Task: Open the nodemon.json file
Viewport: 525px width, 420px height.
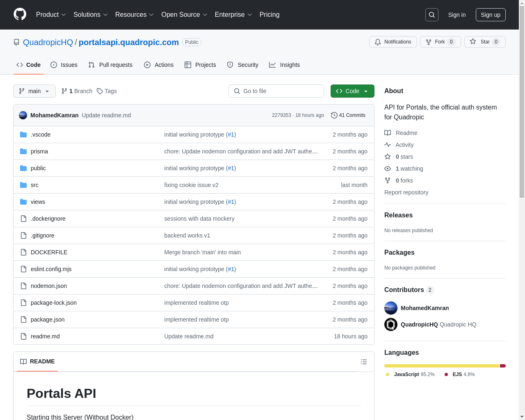Action: (x=49, y=286)
